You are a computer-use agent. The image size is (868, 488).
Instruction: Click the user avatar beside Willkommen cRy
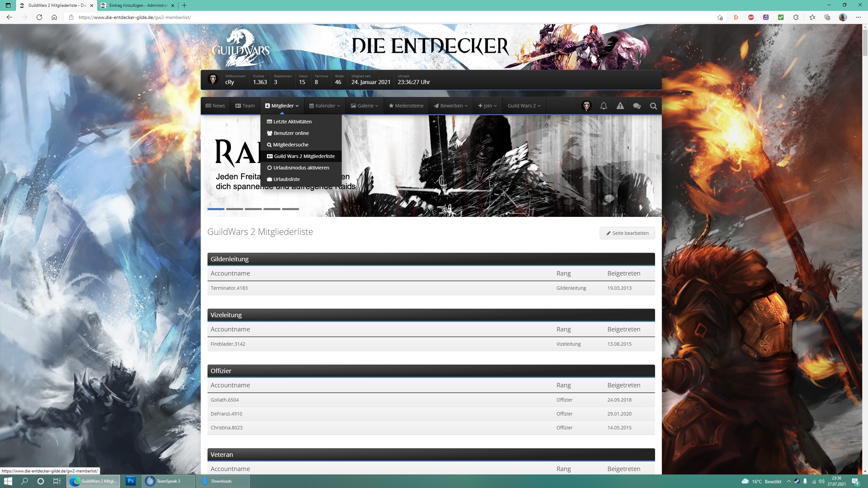click(x=213, y=79)
